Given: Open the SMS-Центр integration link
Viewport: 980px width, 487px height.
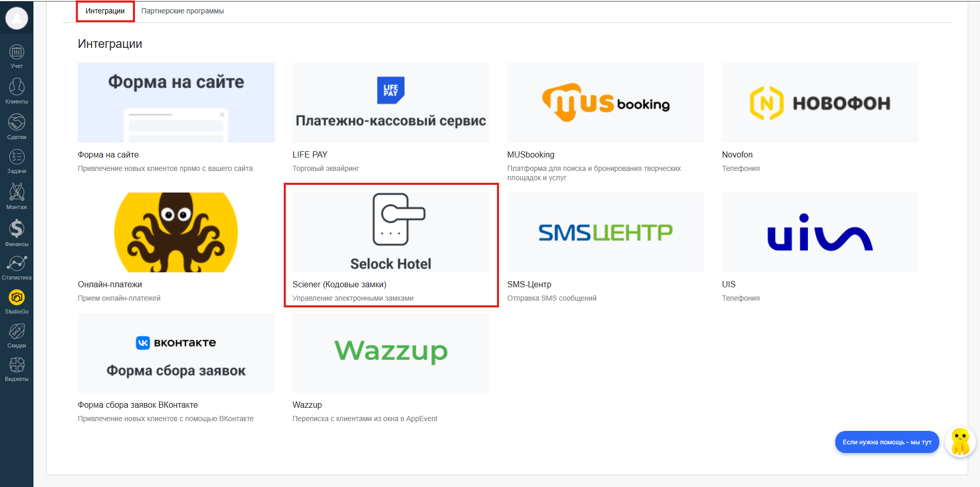Looking at the screenshot, I should [529, 284].
